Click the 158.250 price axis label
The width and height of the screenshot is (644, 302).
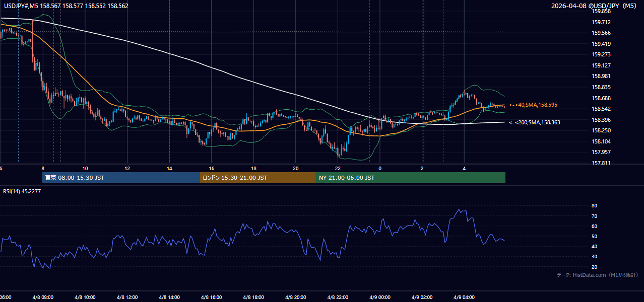601,130
